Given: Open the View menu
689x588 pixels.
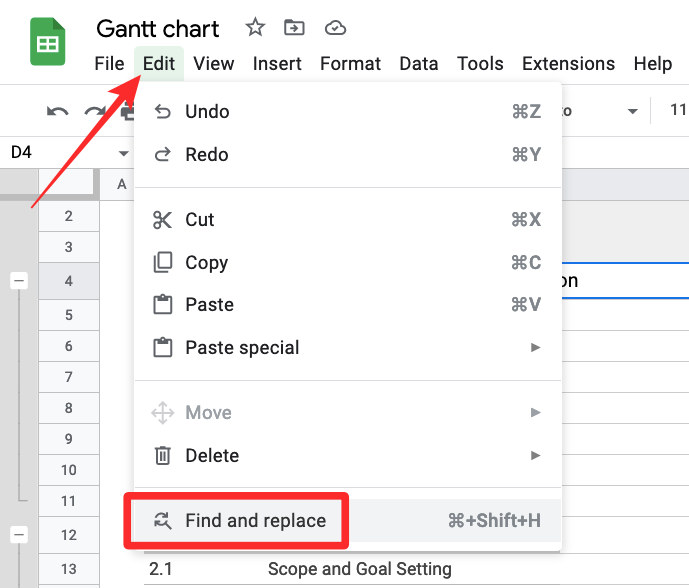Looking at the screenshot, I should click(214, 63).
